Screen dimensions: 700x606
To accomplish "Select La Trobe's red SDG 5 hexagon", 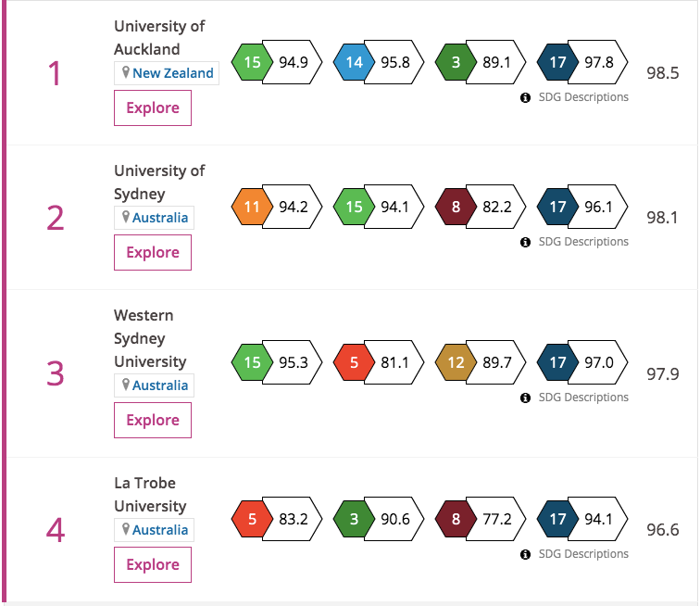I will click(252, 519).
